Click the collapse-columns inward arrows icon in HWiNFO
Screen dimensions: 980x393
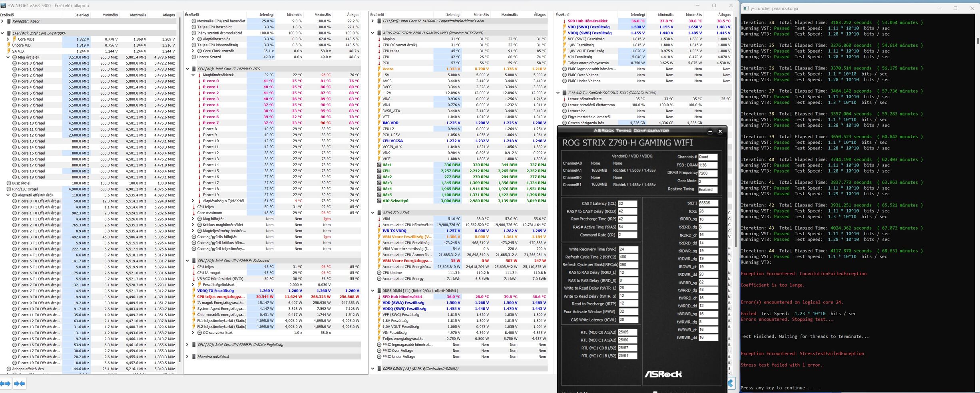tap(19, 384)
